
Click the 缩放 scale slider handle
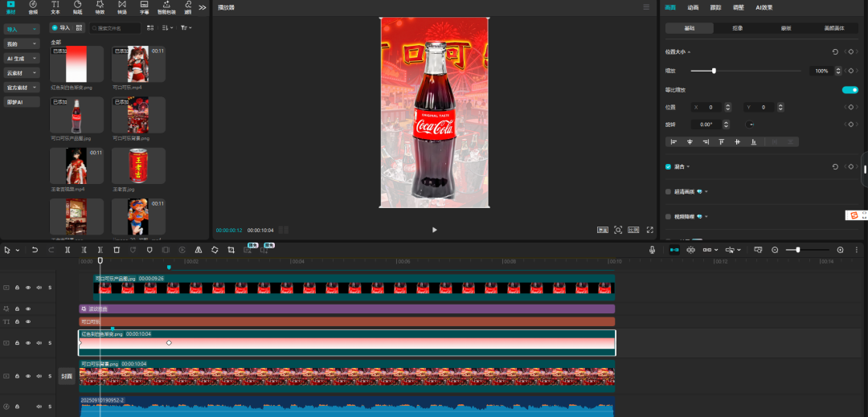coord(714,71)
